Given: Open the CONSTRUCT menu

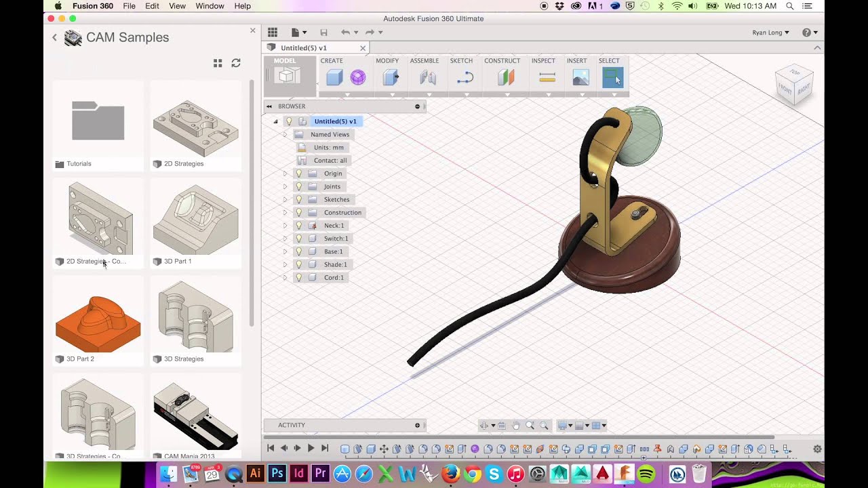Looking at the screenshot, I should [502, 60].
